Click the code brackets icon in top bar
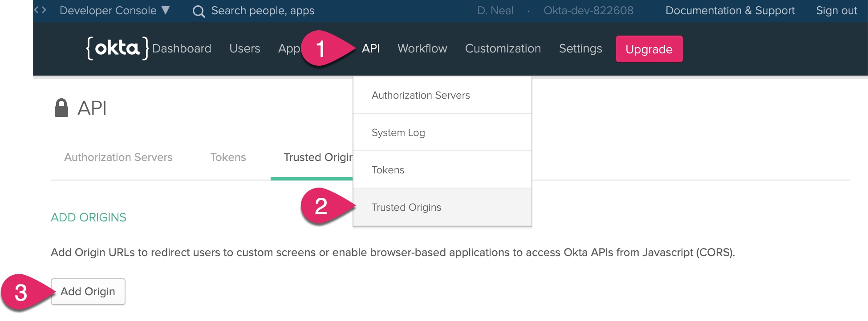This screenshot has height=321, width=868. point(40,10)
